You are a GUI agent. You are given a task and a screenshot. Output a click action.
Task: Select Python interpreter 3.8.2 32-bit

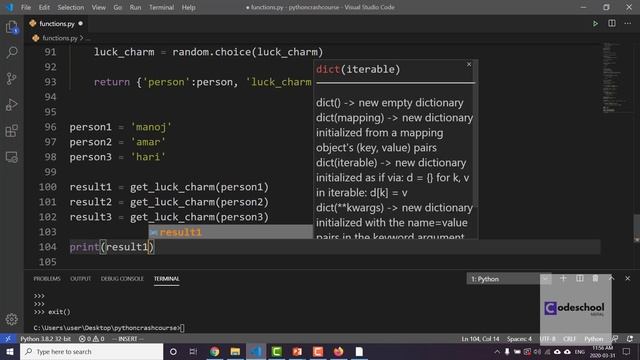[45, 339]
